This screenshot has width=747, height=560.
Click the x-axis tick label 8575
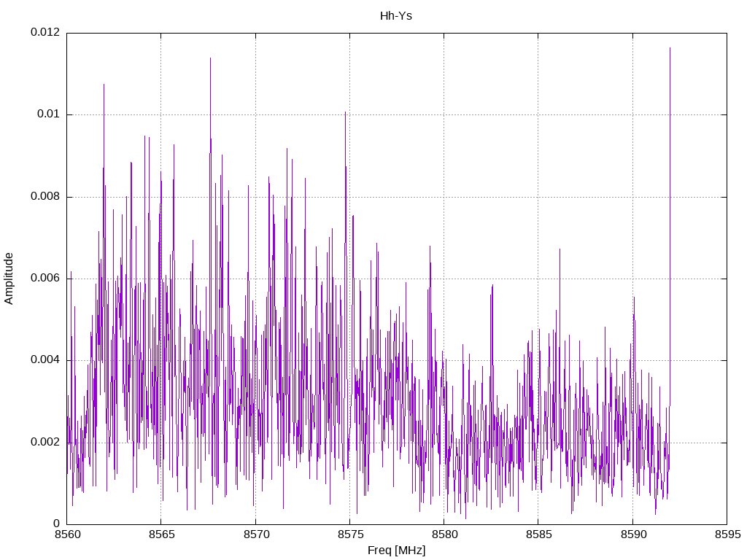click(350, 534)
